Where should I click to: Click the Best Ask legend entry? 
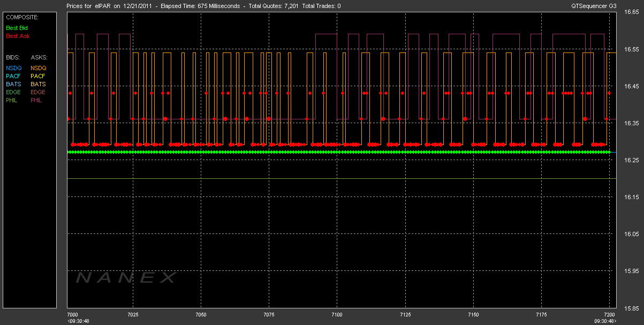tap(18, 36)
